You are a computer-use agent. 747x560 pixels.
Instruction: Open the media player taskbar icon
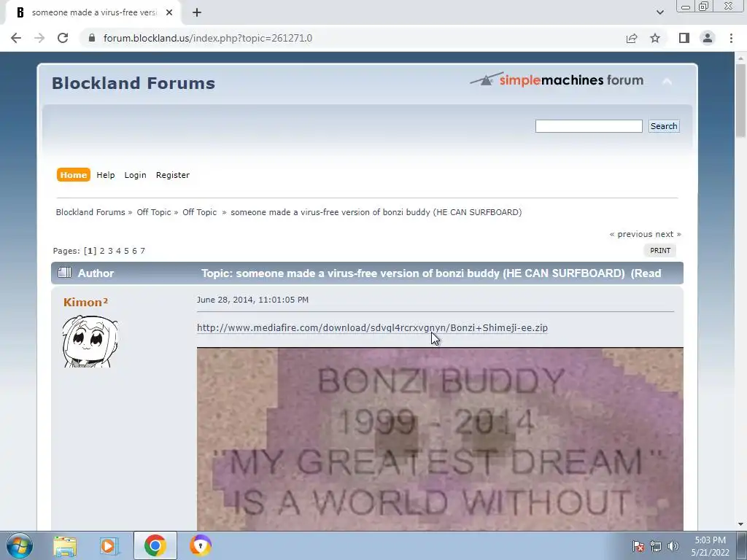tap(109, 545)
